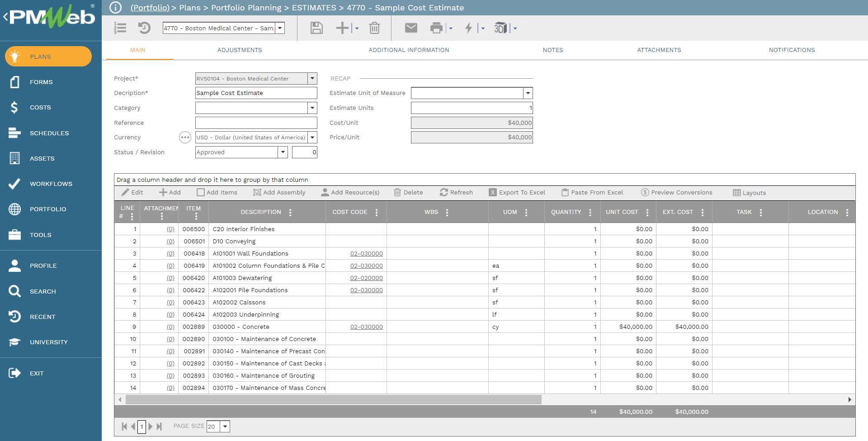Viewport: 868px width, 441px height.
Task: Click Export To Excel
Action: coord(517,192)
